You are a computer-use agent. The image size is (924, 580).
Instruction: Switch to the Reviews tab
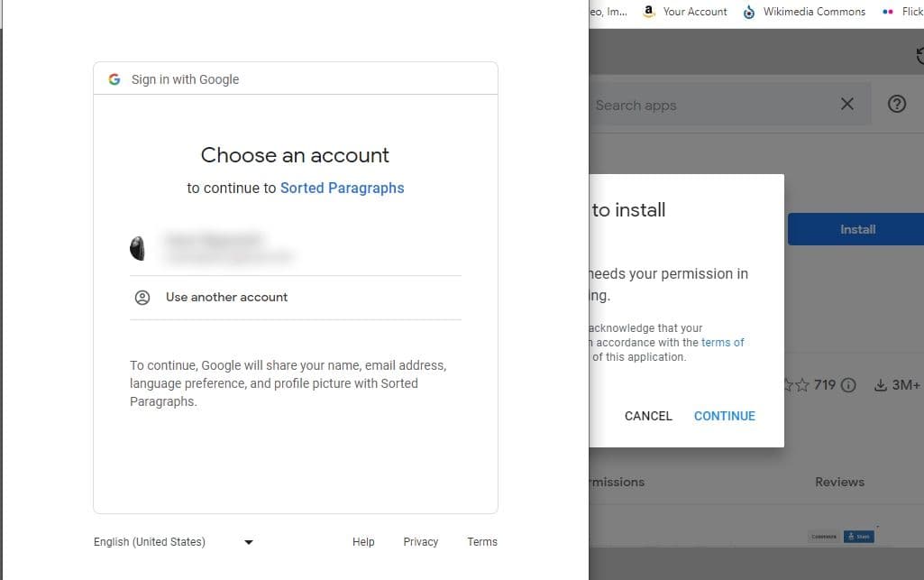pos(839,482)
